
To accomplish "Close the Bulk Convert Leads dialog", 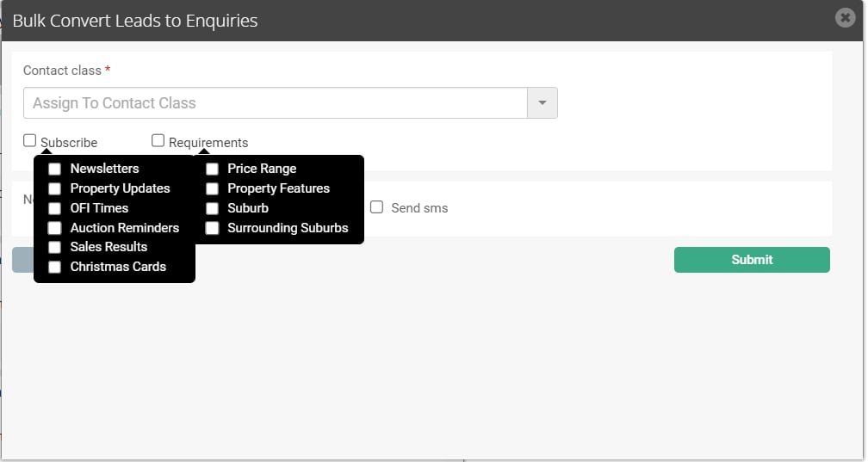I will pyautogui.click(x=845, y=18).
